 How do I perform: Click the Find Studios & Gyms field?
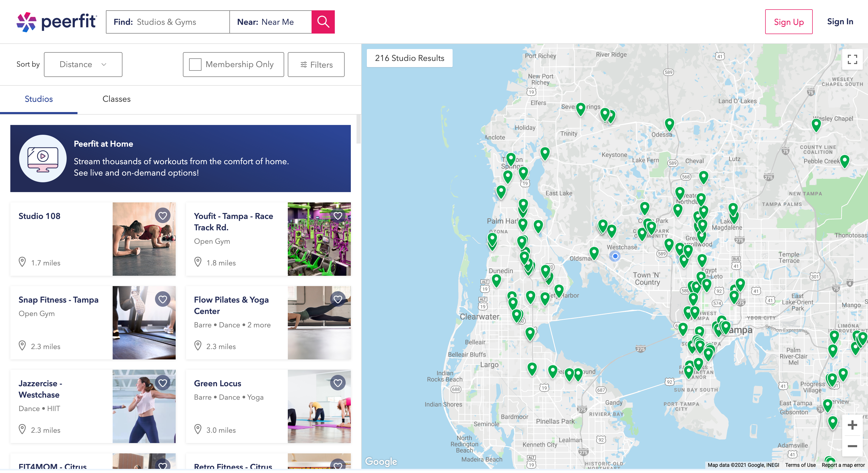168,22
